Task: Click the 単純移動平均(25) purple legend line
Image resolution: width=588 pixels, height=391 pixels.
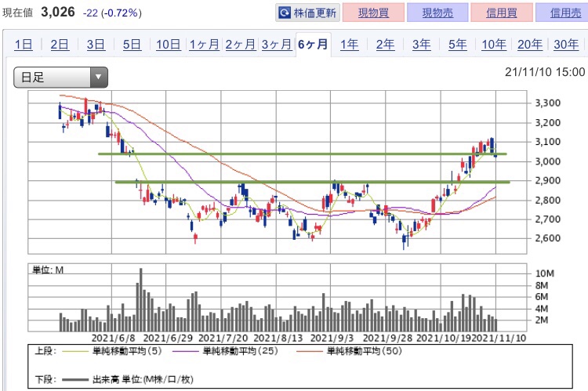Action: (185, 351)
